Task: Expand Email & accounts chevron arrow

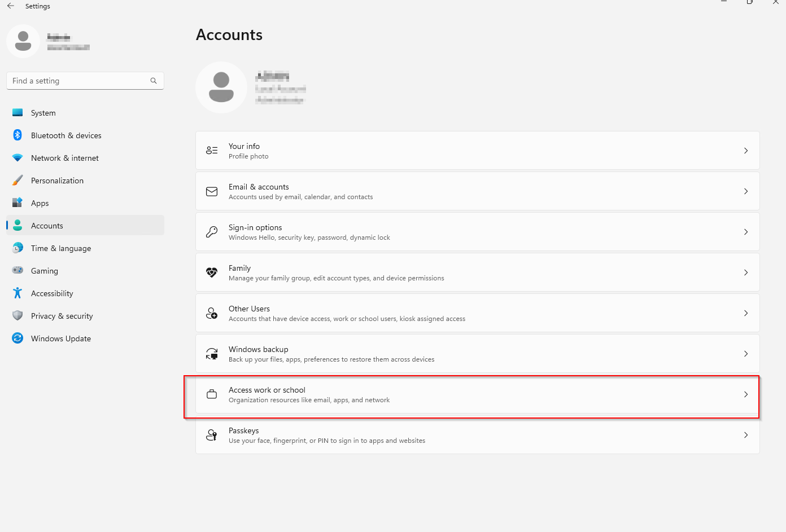Action: point(746,191)
